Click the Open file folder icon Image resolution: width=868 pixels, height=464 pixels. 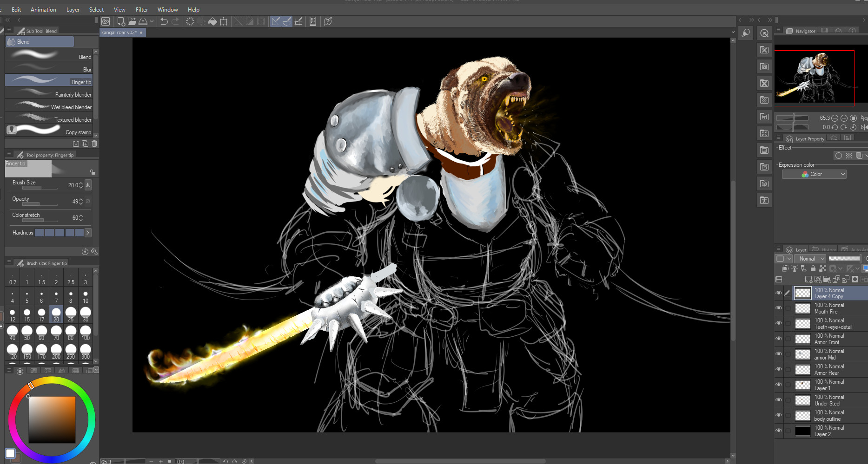click(132, 21)
